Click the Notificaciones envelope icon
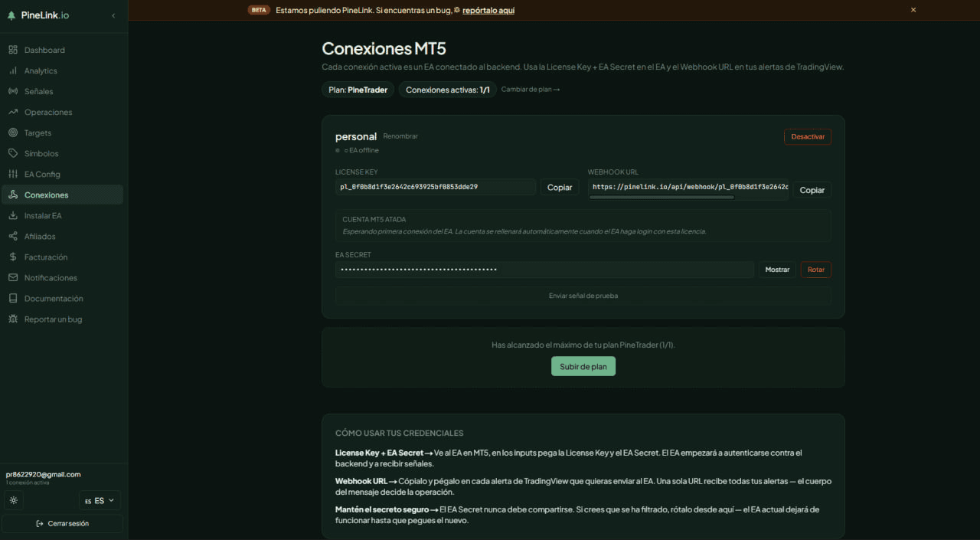The height and width of the screenshot is (540, 980). point(13,277)
